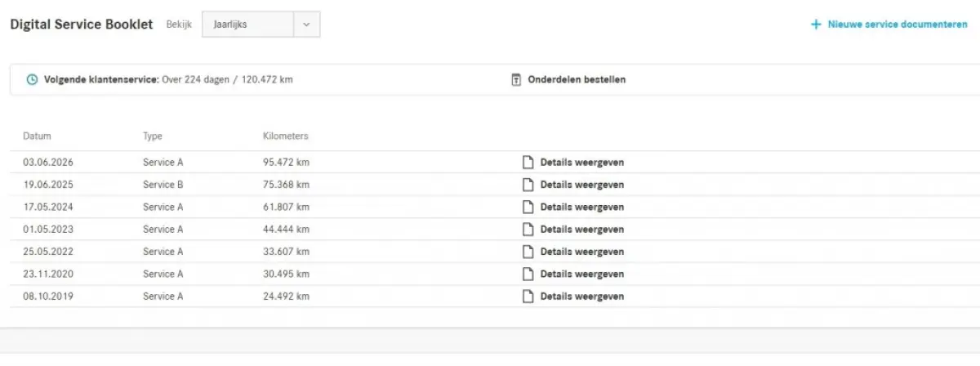Click the date 25.05.2022
Image resolution: width=980 pixels, height=366 pixels.
(48, 252)
